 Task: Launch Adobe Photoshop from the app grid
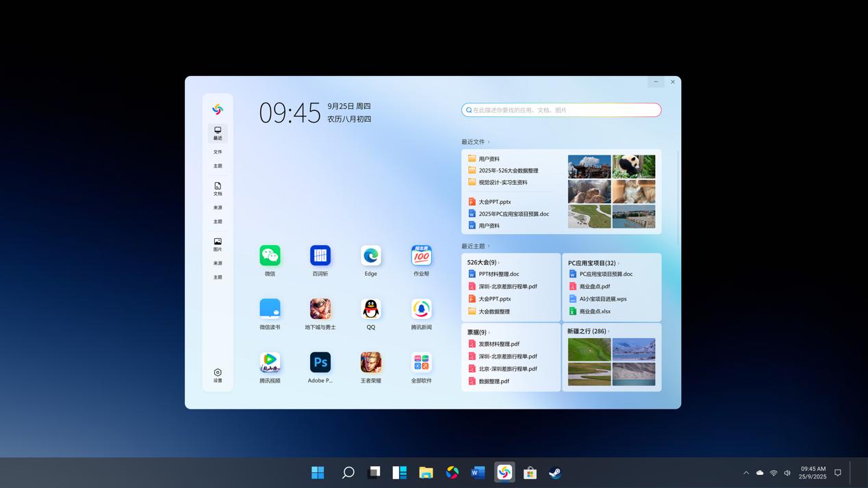pos(320,362)
